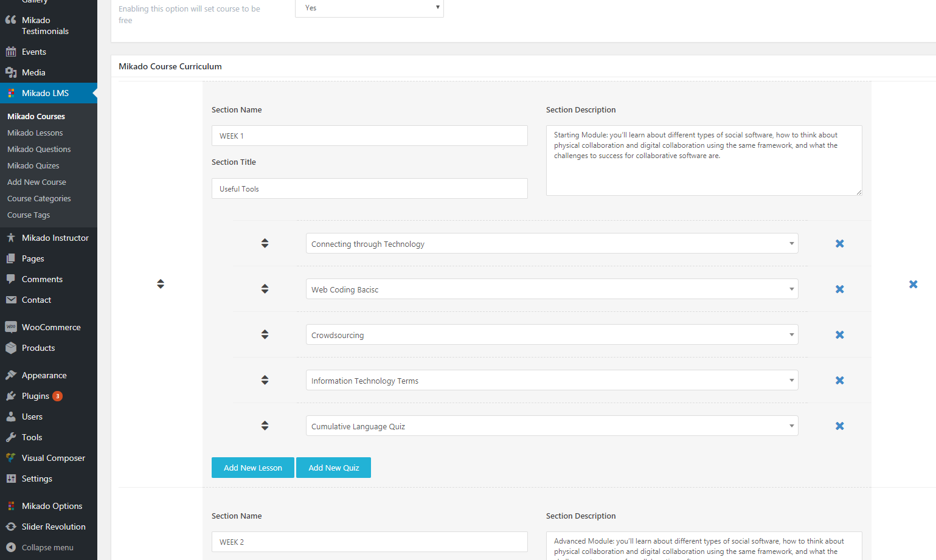The image size is (936, 560).
Task: Click reorder handle beside Cumulative Language Quiz
Action: pyautogui.click(x=265, y=426)
